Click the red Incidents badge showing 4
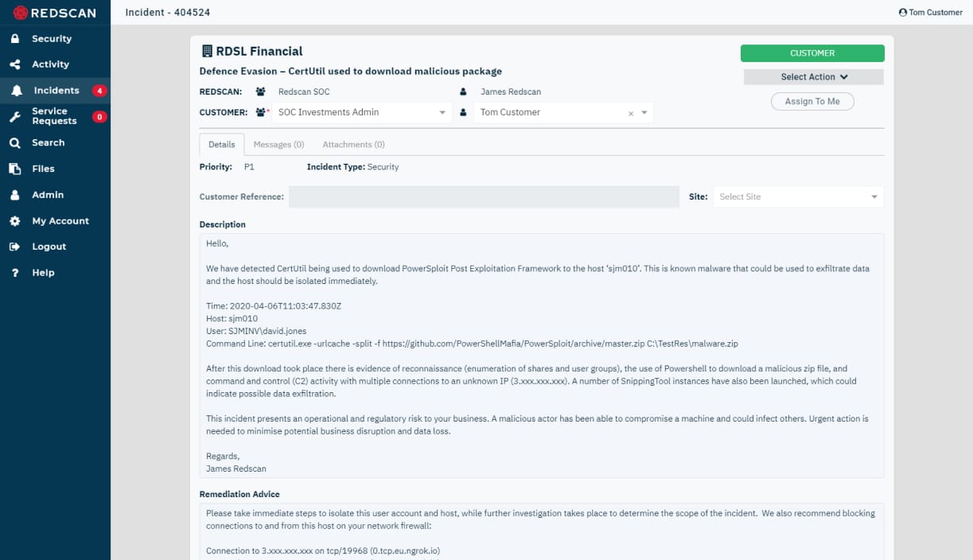This screenshot has height=560, width=973. pyautogui.click(x=99, y=91)
